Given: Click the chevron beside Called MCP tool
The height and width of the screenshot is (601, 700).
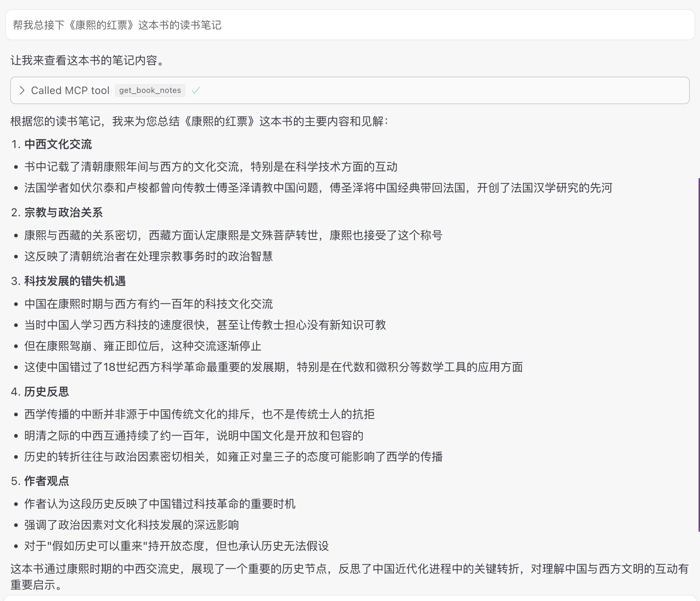Looking at the screenshot, I should [22, 90].
